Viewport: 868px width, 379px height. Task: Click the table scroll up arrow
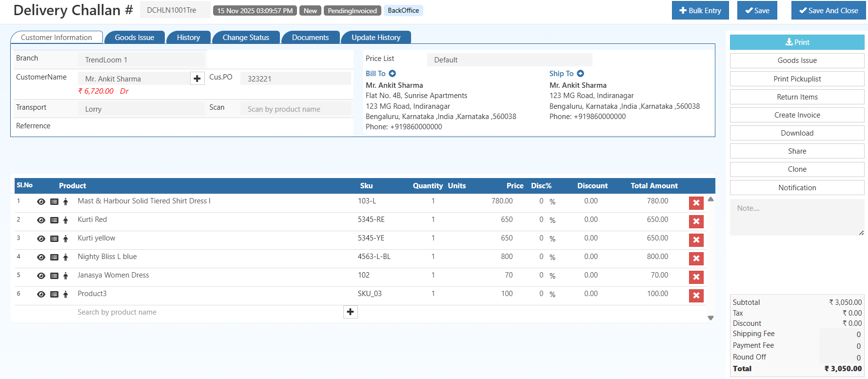[710, 199]
